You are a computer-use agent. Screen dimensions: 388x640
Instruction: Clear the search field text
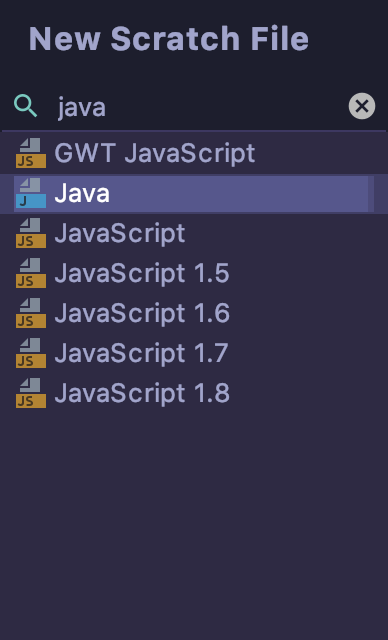[362, 106]
